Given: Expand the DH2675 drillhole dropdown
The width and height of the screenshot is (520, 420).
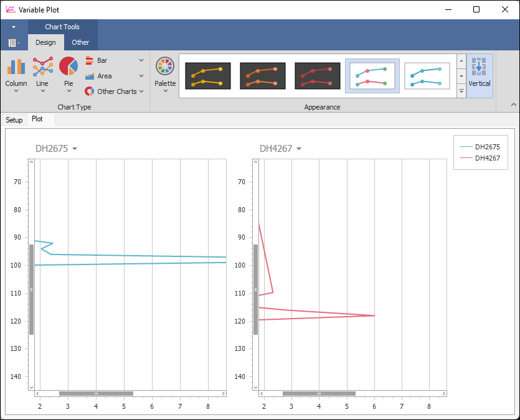Looking at the screenshot, I should pyautogui.click(x=75, y=149).
